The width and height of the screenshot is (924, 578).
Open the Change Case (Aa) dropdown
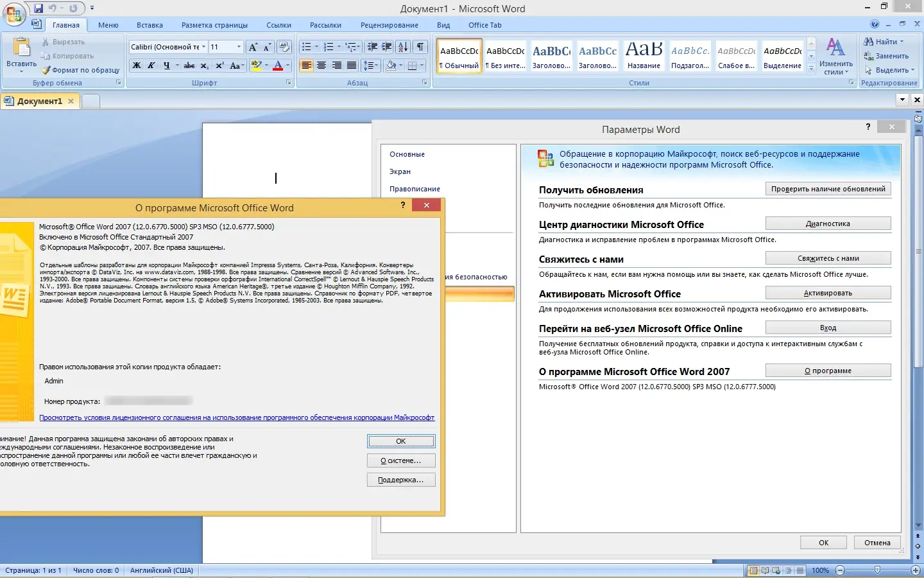point(236,66)
